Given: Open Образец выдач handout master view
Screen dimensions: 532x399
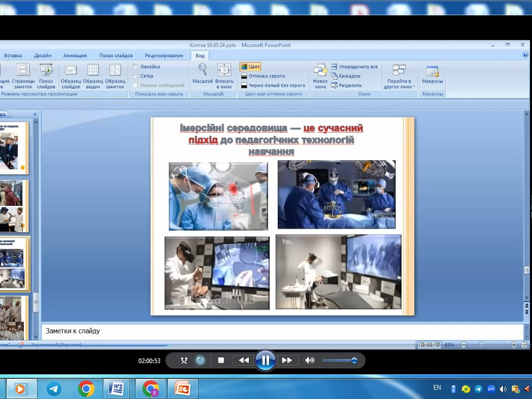Looking at the screenshot, I should click(92, 76).
